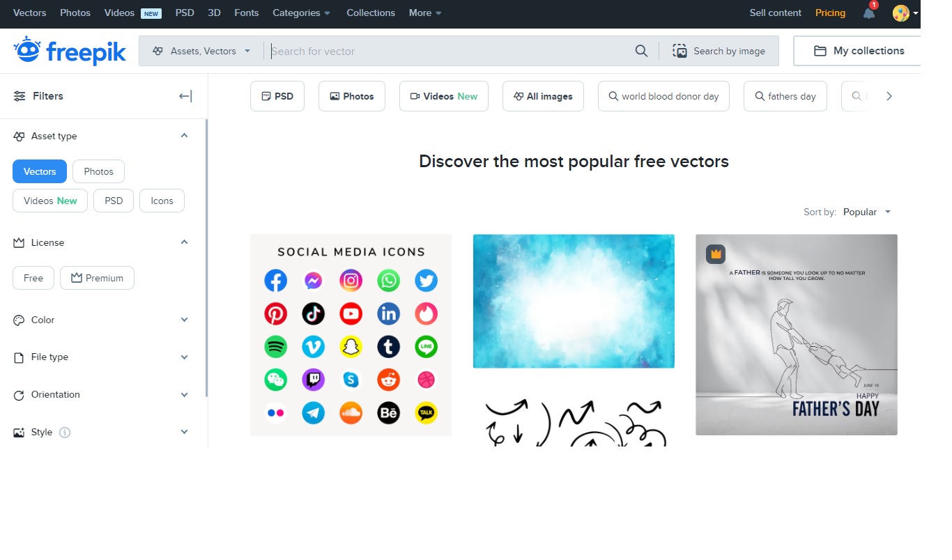The height and width of the screenshot is (560, 952).
Task: Click the Photos chip above results
Action: point(352,96)
